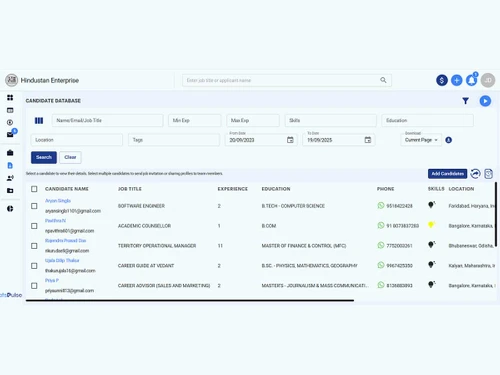The height and width of the screenshot is (375, 500).
Task: Click the blue play tutorial button
Action: [485, 101]
